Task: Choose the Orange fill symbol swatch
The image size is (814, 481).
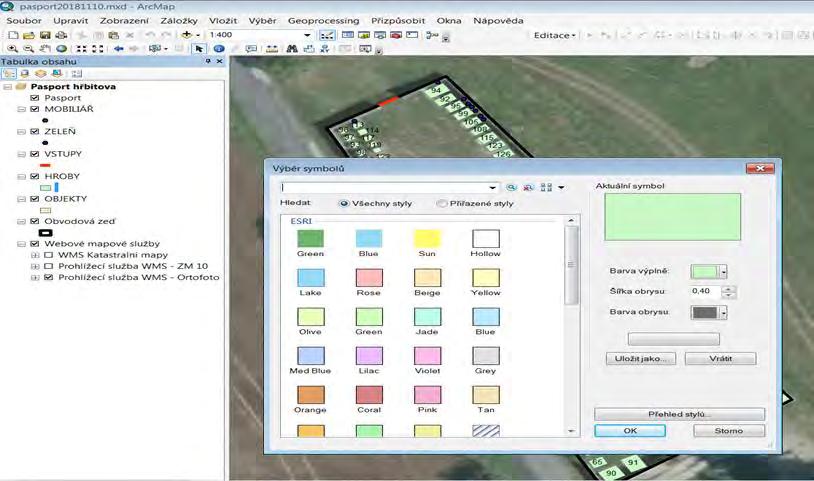Action: (310, 394)
